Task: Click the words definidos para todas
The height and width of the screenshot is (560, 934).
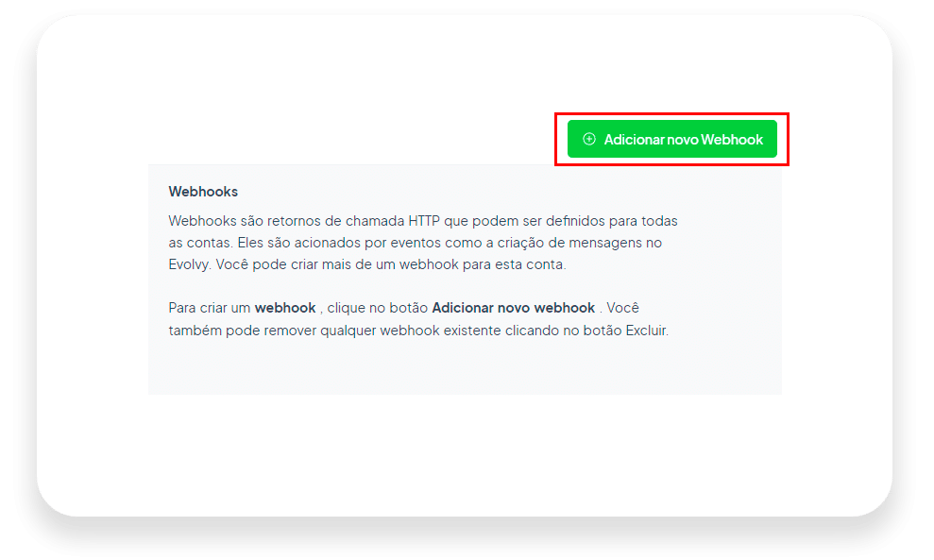Action: click(x=612, y=221)
